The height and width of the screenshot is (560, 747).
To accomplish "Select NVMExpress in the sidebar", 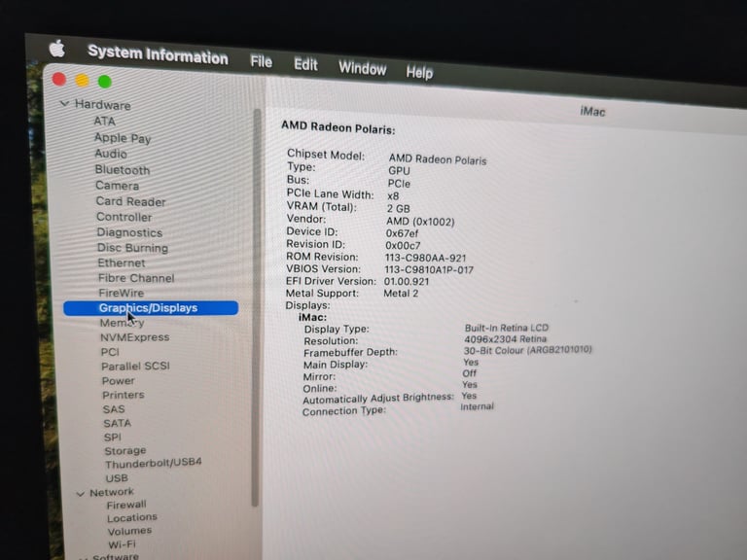I will 135,337.
